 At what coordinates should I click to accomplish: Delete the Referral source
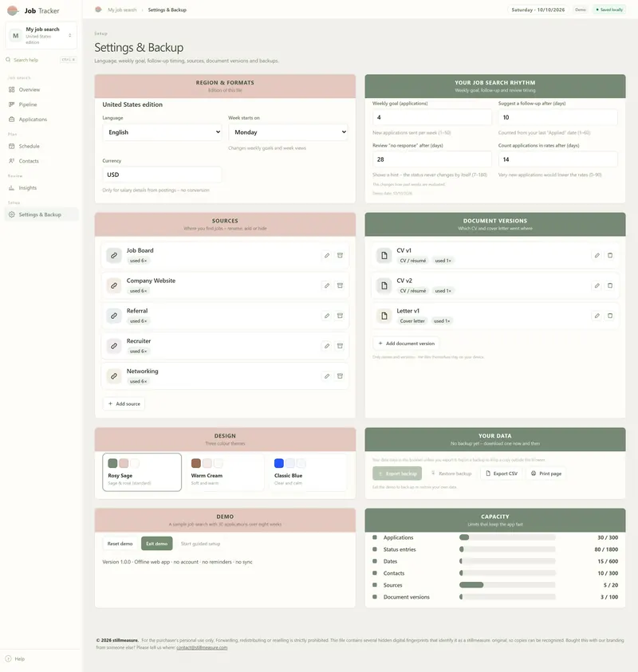tap(340, 316)
